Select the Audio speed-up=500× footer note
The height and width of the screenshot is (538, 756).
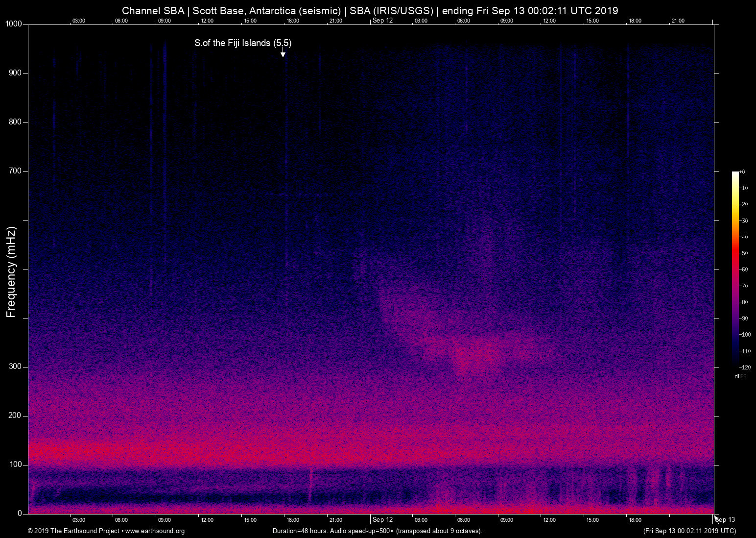pyautogui.click(x=363, y=531)
